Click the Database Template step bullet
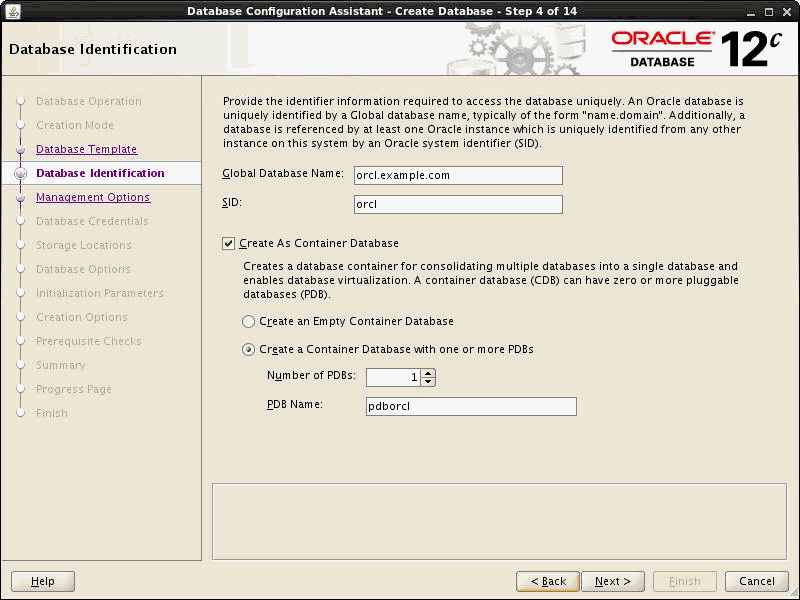Screen dimensions: 800x600 (x=20, y=149)
